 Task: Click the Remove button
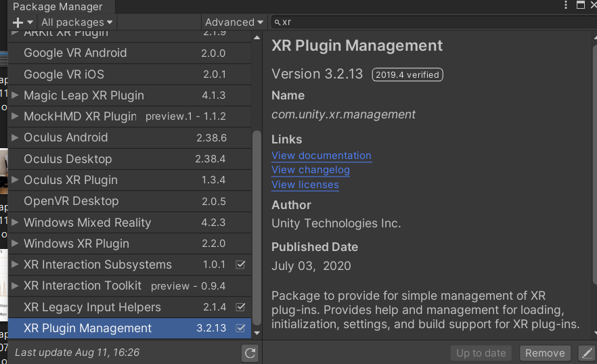(x=545, y=353)
